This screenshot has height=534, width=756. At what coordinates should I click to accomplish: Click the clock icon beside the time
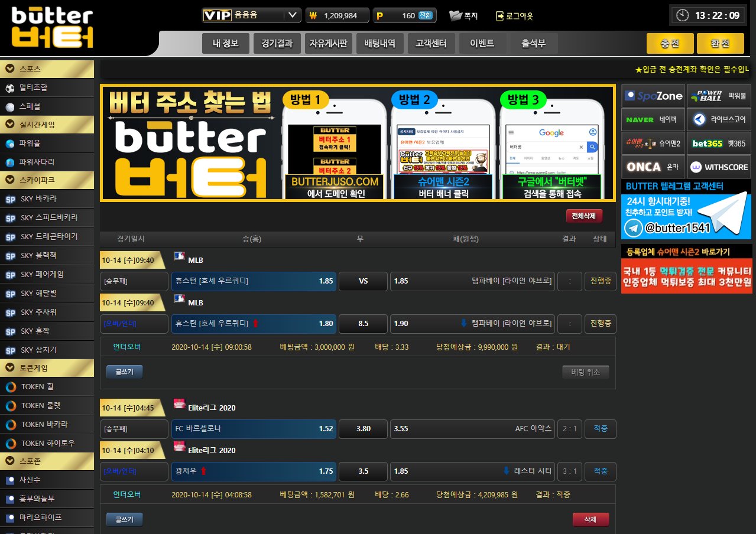(x=683, y=15)
